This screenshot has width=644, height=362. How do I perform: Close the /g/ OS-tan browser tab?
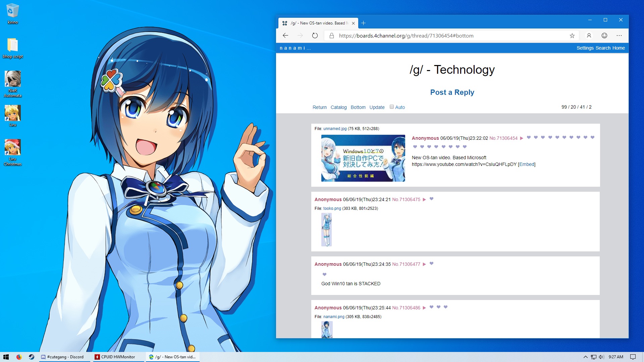point(353,23)
